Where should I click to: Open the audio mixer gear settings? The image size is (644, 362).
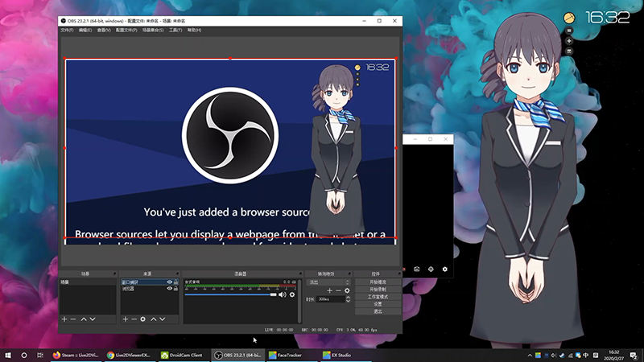[292, 294]
